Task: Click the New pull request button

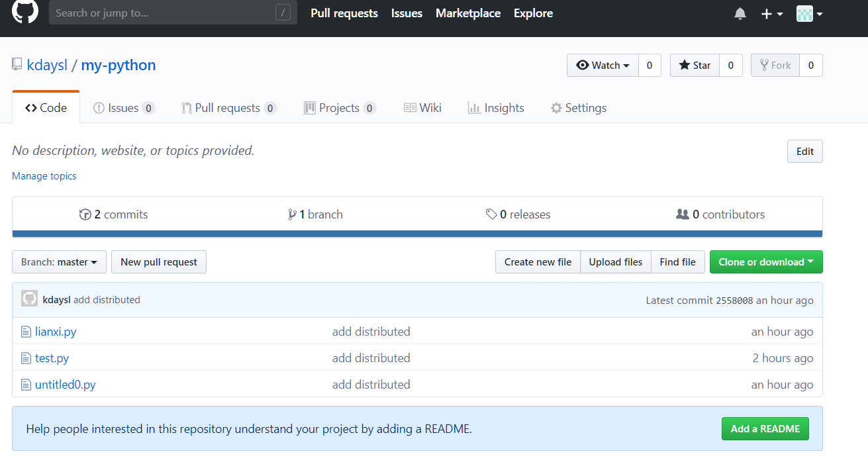Action: pos(159,262)
